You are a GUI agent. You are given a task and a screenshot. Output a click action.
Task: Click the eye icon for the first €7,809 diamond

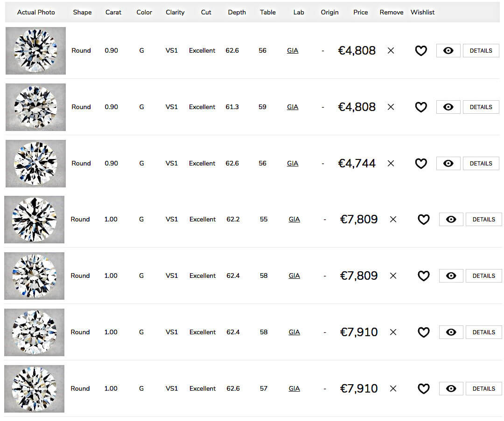coord(451,220)
